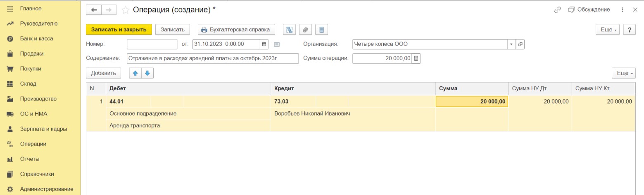Image resolution: width=644 pixels, height=195 pixels.
Task: Click Записать и закрыть button
Action: 119,29
